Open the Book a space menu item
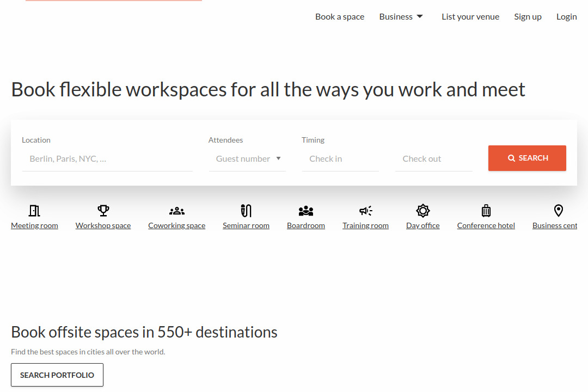Image resolution: width=588 pixels, height=392 pixels. [340, 16]
